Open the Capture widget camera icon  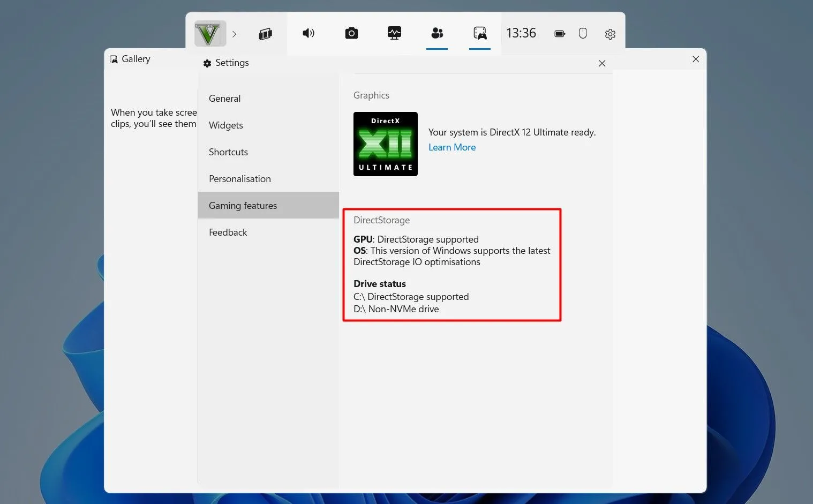(351, 33)
